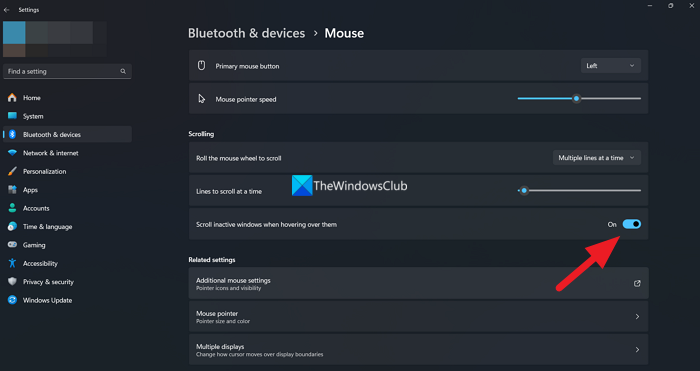The height and width of the screenshot is (371, 700).
Task: Click 'Roll the mouse wheel to scroll' label
Action: point(239,158)
